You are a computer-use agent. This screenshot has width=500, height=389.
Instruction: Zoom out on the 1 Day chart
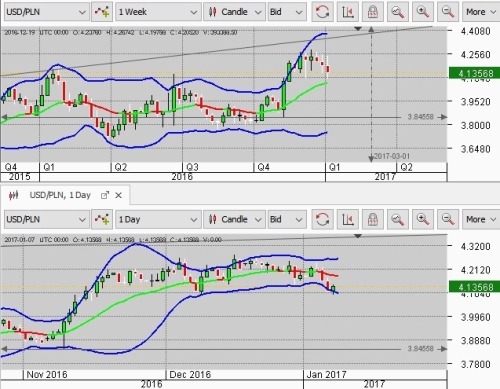coord(448,219)
